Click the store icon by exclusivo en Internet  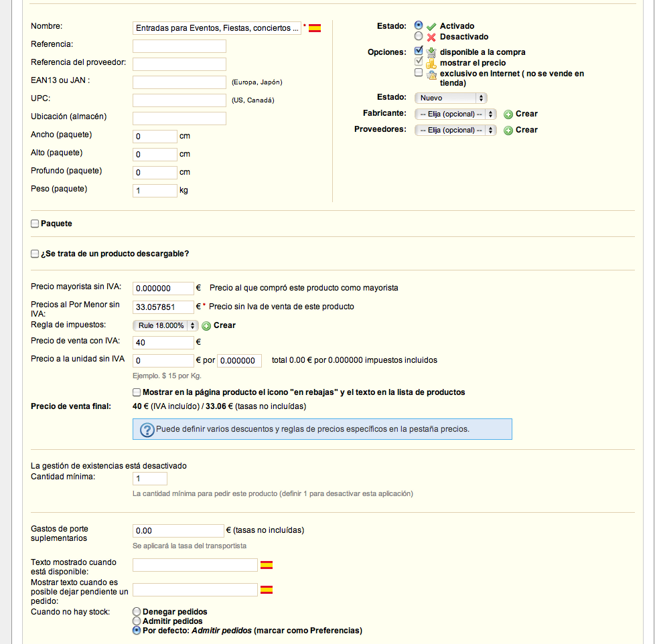tap(431, 74)
